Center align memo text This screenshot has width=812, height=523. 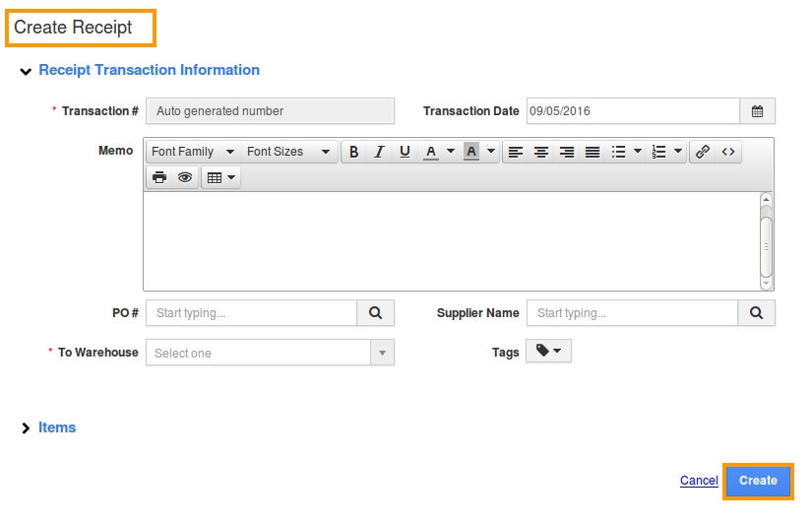541,152
